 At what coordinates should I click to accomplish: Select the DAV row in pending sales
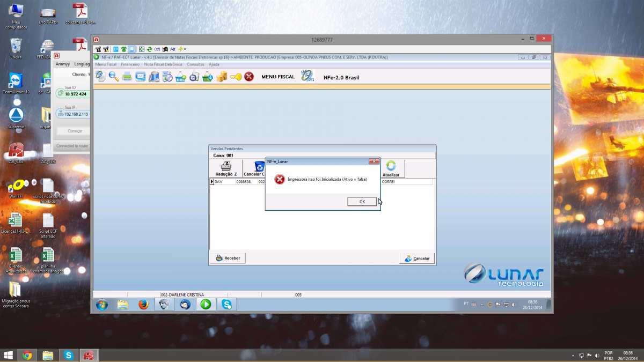click(321, 182)
